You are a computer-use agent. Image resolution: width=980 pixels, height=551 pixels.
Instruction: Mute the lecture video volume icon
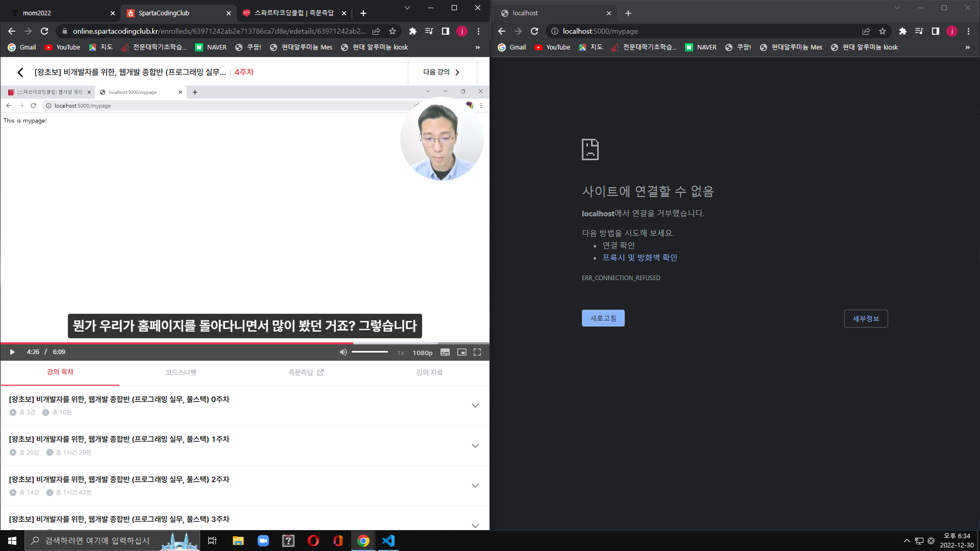[x=343, y=352]
